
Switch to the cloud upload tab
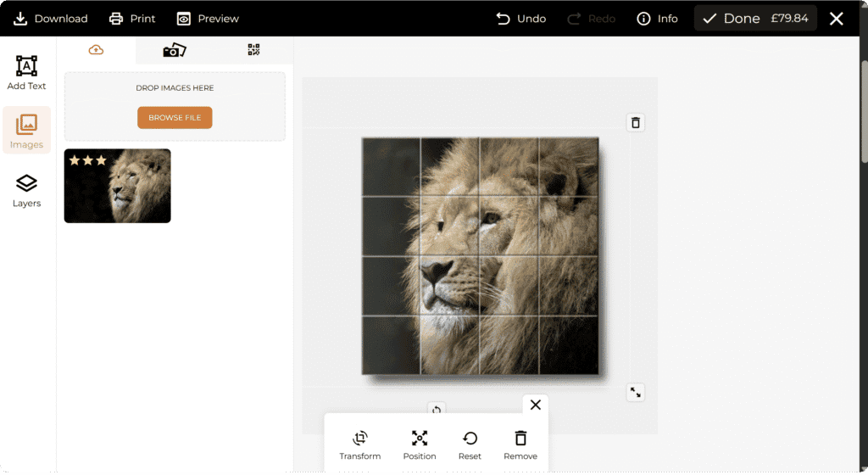(x=96, y=50)
